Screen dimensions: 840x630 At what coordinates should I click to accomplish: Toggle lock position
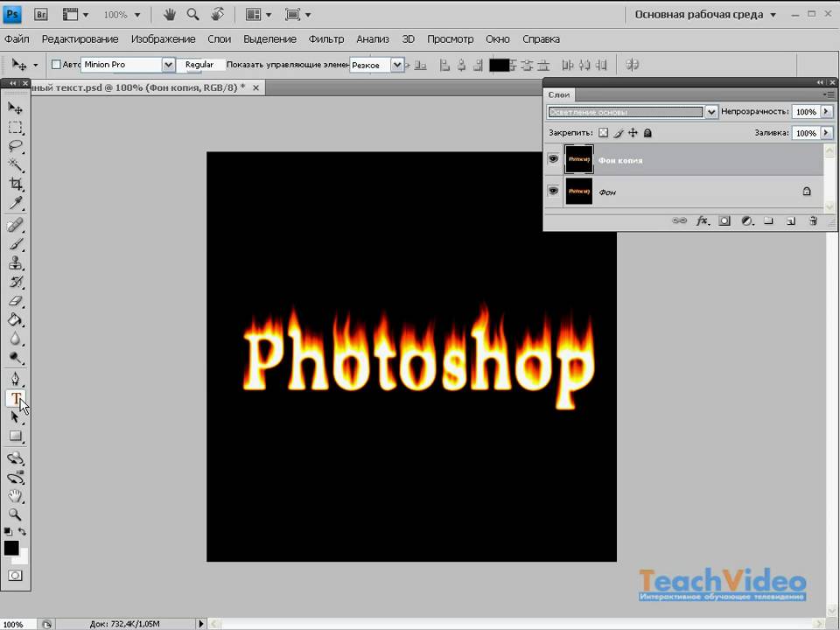click(x=633, y=133)
